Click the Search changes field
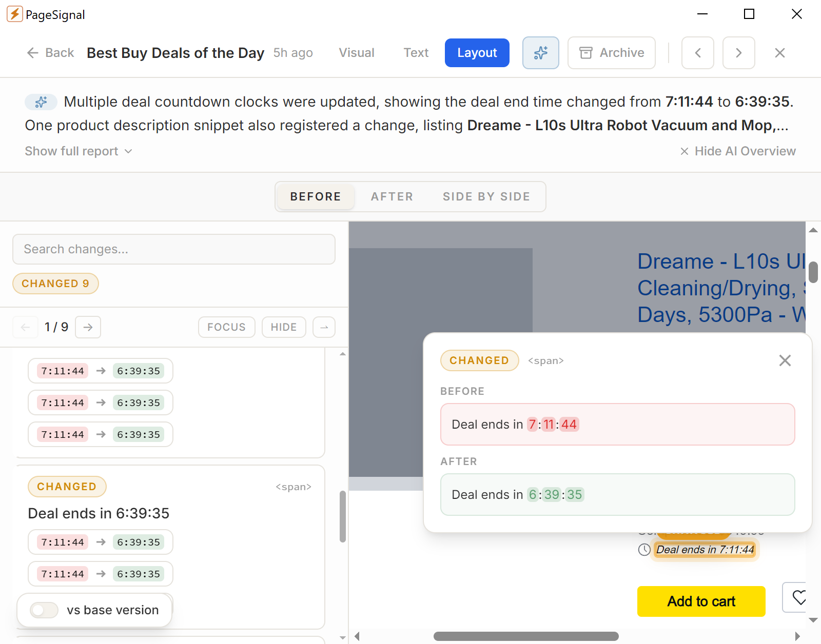The width and height of the screenshot is (821, 644). point(174,249)
